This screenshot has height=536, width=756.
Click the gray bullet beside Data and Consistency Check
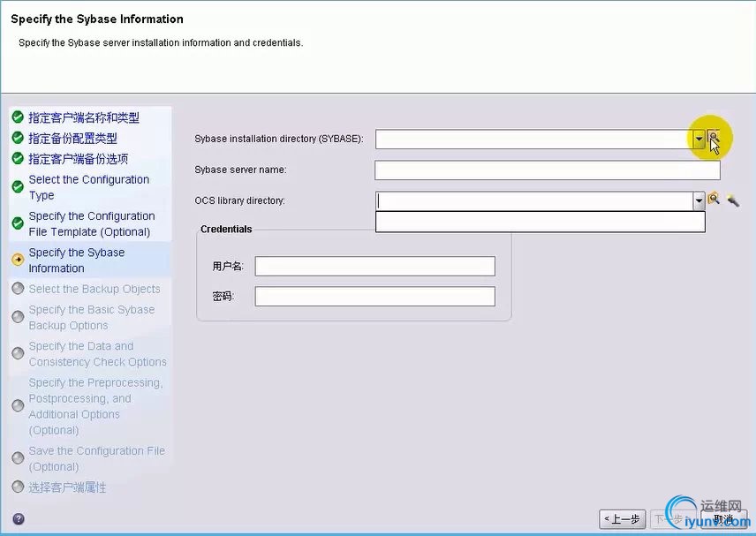(18, 353)
